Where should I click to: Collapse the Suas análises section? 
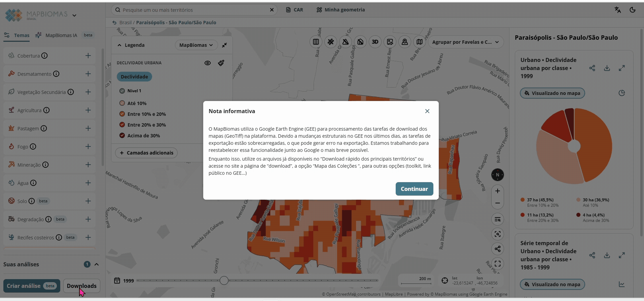tap(97, 264)
